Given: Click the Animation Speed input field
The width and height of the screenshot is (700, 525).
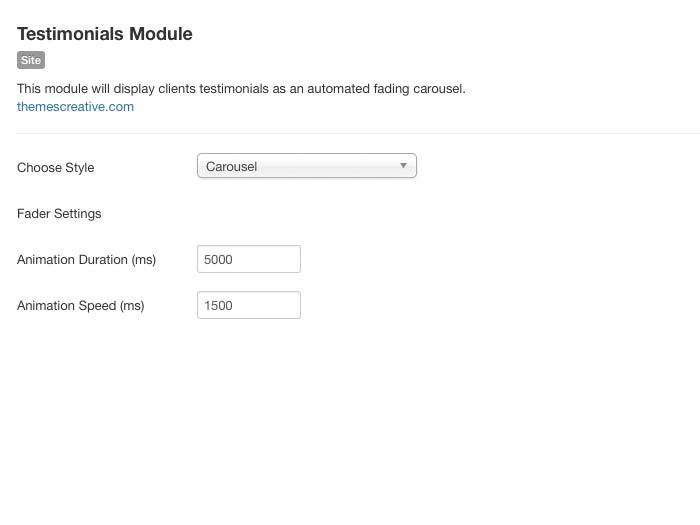Looking at the screenshot, I should pyautogui.click(x=249, y=305).
